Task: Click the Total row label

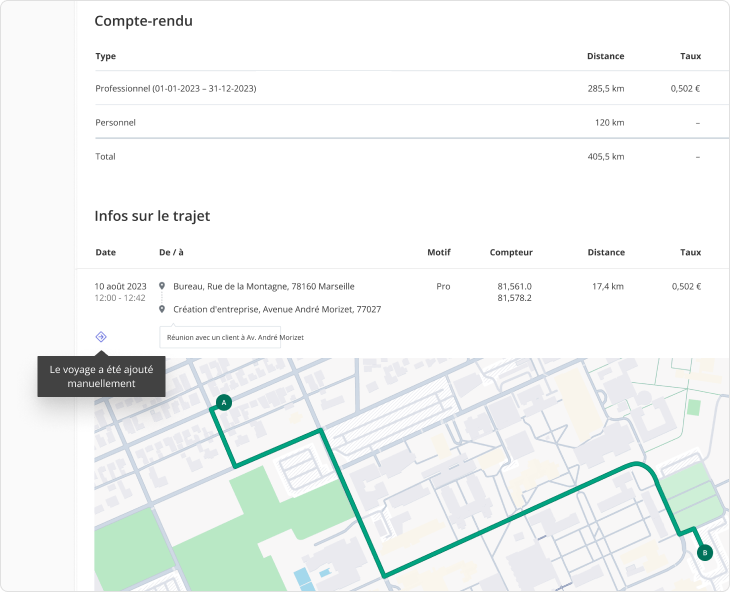Action: point(105,156)
